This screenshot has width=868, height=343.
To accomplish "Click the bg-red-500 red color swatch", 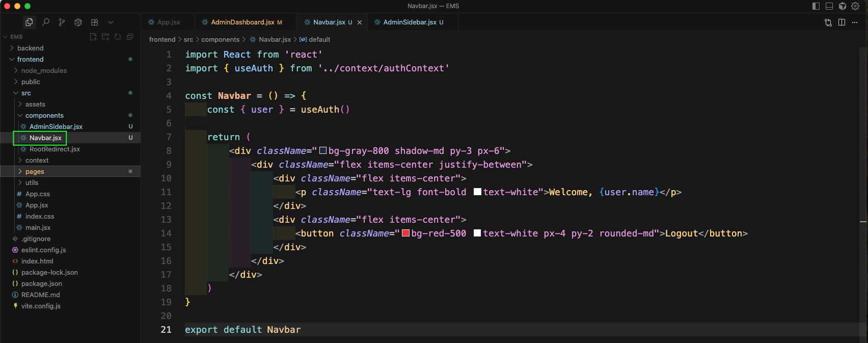I will (406, 233).
